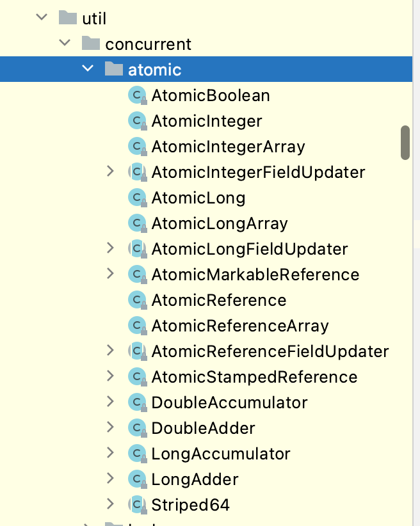
Task: Collapse the atomic package node
Action: [x=88, y=69]
